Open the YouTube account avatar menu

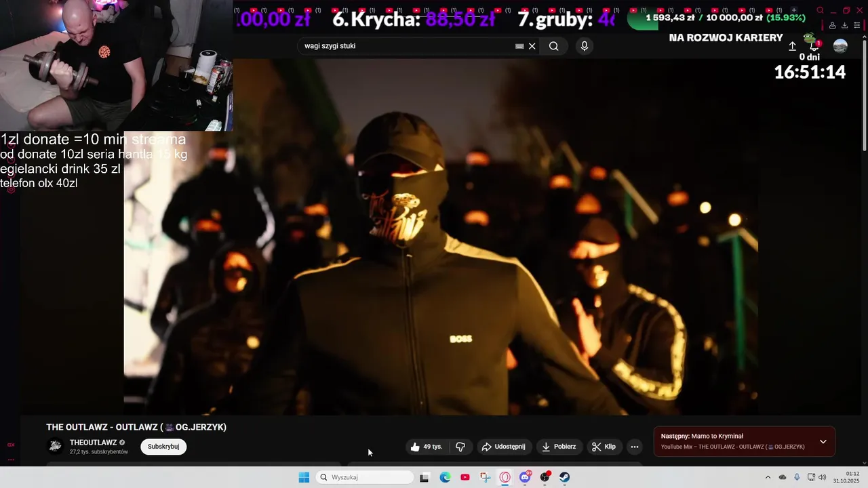pos(840,45)
